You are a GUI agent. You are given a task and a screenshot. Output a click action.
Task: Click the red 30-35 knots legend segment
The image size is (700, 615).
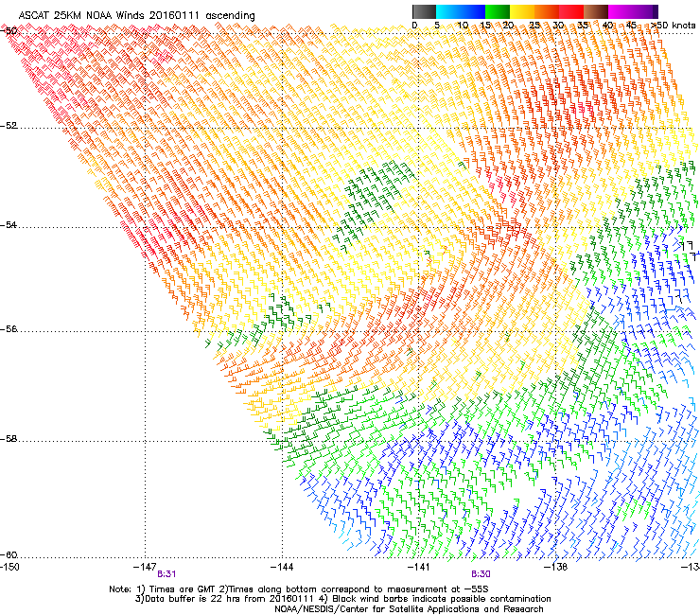point(571,11)
